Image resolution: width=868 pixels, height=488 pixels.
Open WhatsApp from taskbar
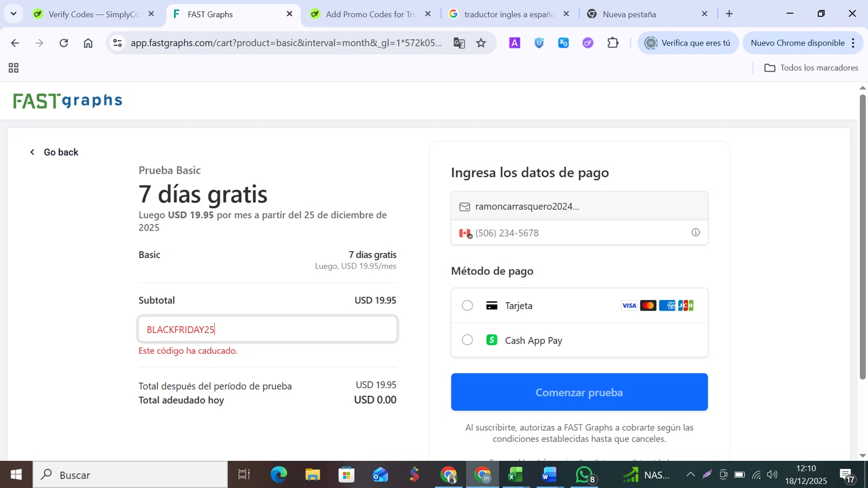point(584,475)
